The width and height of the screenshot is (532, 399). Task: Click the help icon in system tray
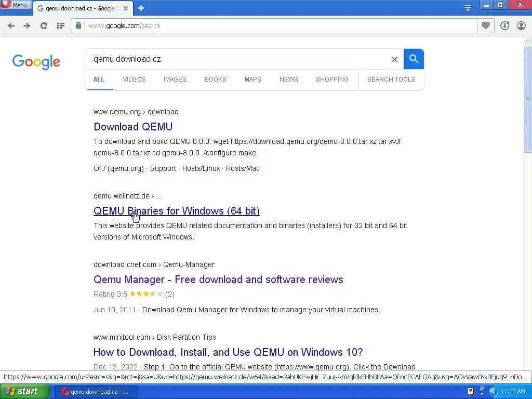[470, 391]
